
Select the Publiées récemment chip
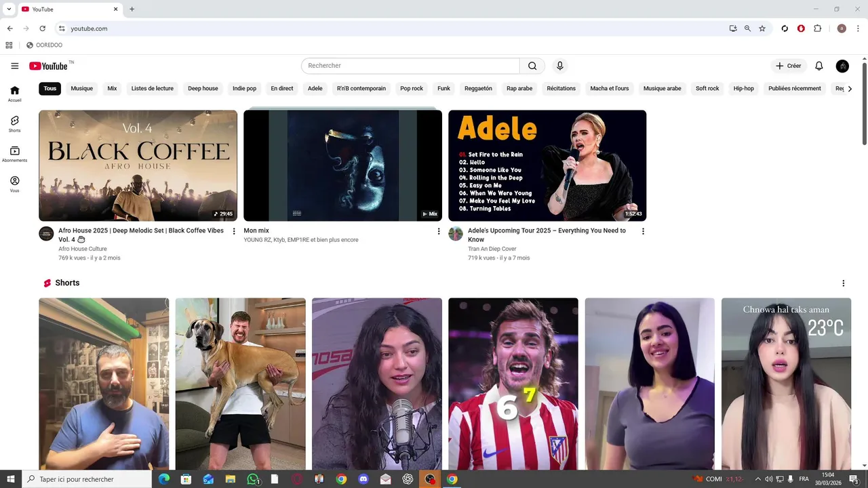point(795,88)
